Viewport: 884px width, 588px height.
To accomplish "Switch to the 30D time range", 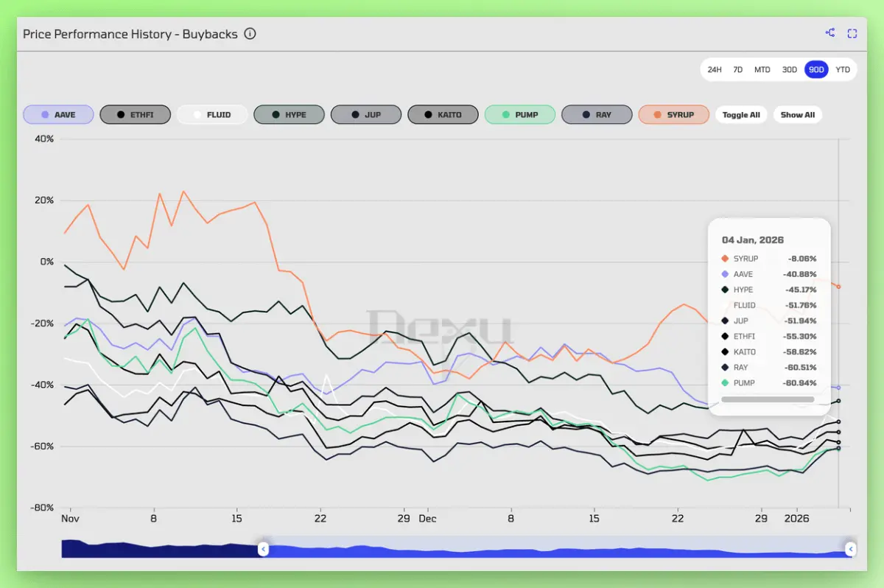I will 789,69.
